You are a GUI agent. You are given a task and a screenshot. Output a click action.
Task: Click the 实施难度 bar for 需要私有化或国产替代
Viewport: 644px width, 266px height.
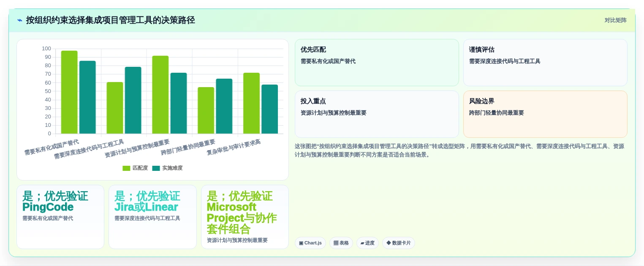point(87,97)
